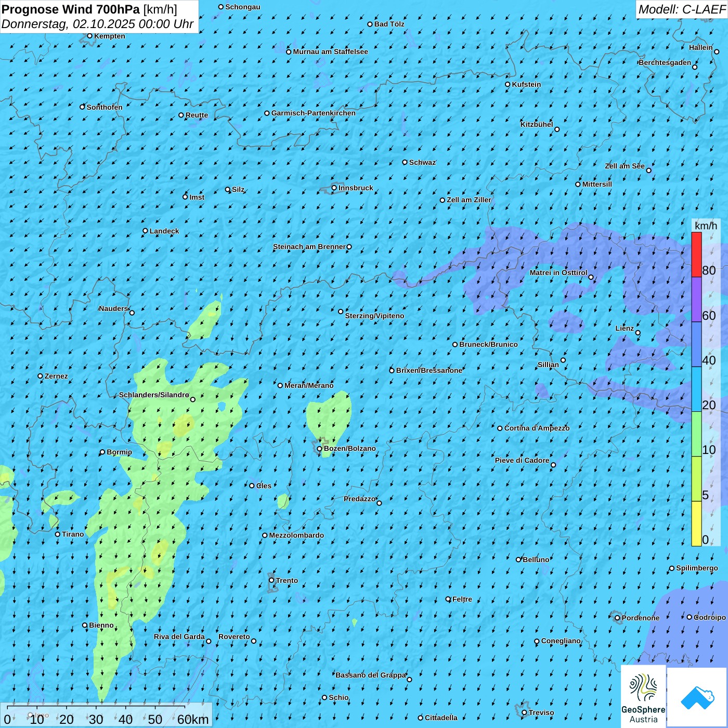Click the Spilimbergo label

[x=697, y=568]
